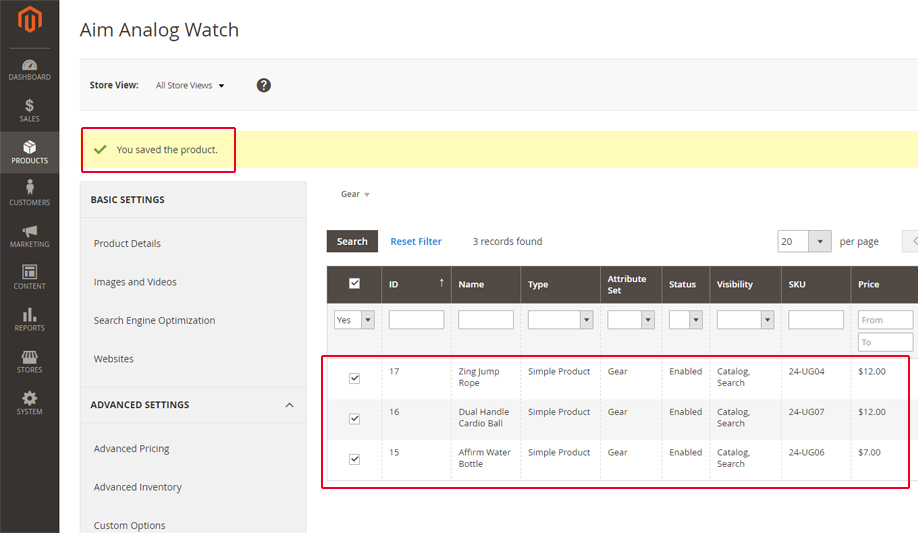Open the Advanced Inventory tab
Screen dimensions: 918x533
[x=138, y=487]
